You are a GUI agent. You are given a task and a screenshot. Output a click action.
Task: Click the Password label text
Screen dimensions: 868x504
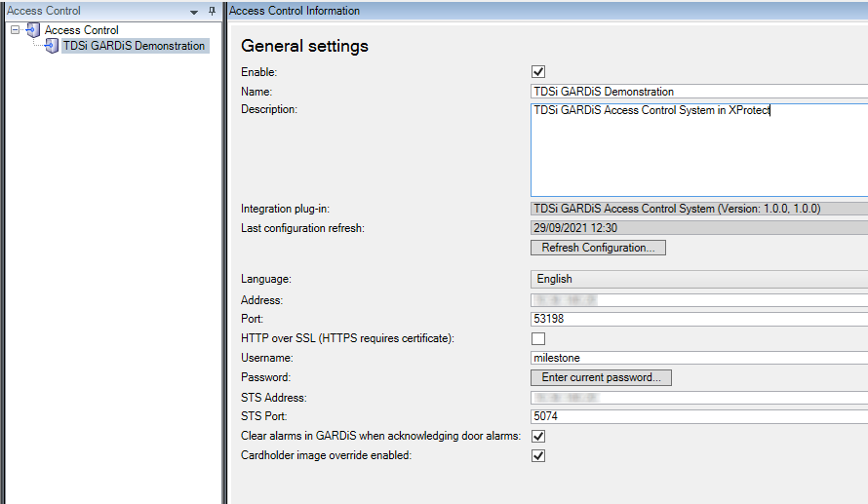tap(265, 377)
